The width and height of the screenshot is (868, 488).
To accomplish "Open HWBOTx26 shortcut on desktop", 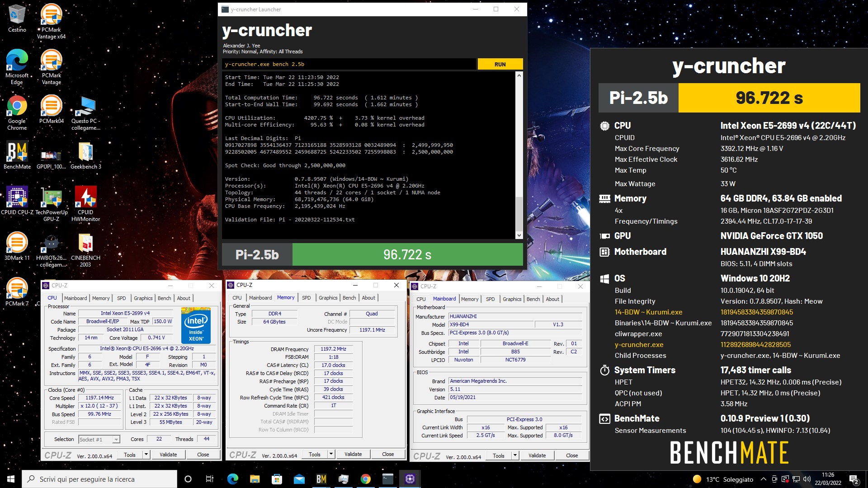I will 51,249.
